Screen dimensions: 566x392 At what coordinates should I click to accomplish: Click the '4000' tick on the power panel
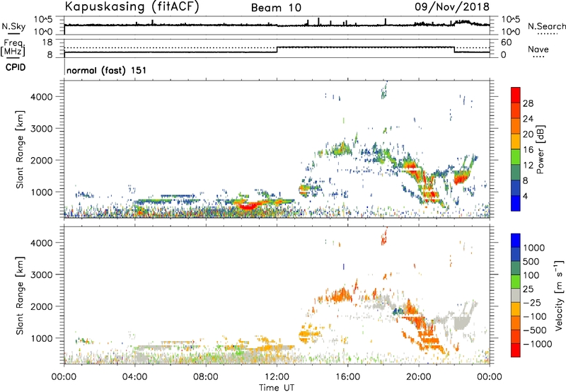pyautogui.click(x=42, y=97)
